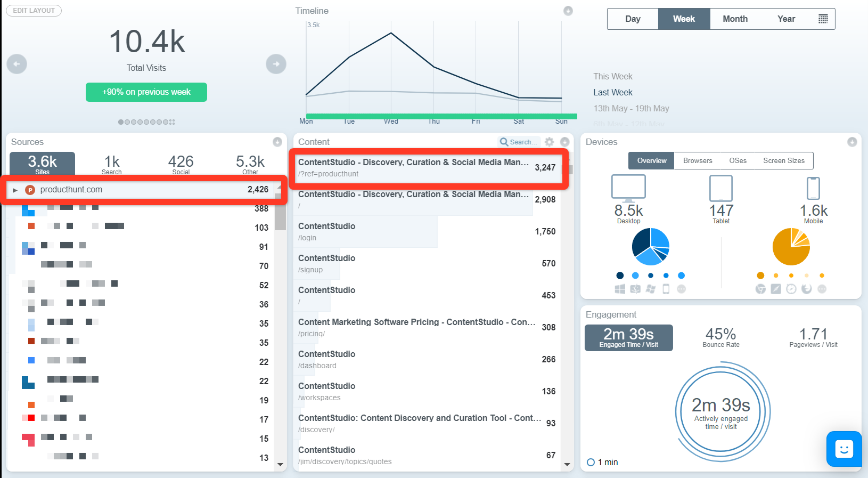Switch the time range to Day
The height and width of the screenshot is (478, 868).
(633, 19)
